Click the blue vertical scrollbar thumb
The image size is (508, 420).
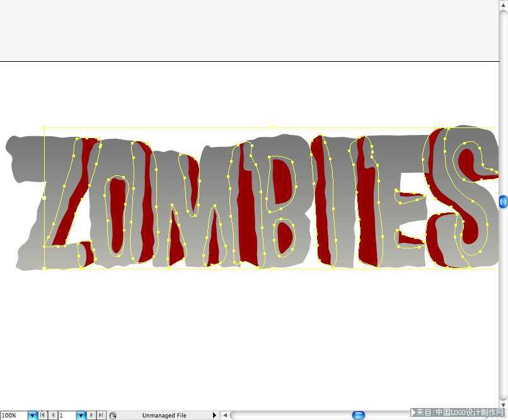[x=503, y=202]
